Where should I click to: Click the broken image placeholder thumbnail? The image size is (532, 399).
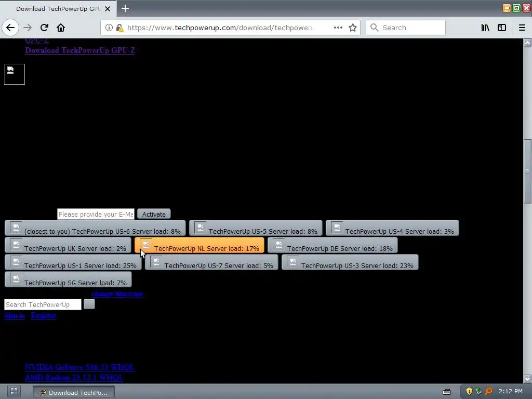(x=14, y=74)
